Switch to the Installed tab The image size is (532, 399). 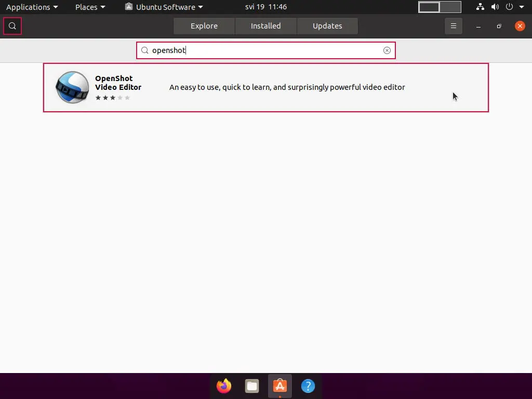click(265, 26)
